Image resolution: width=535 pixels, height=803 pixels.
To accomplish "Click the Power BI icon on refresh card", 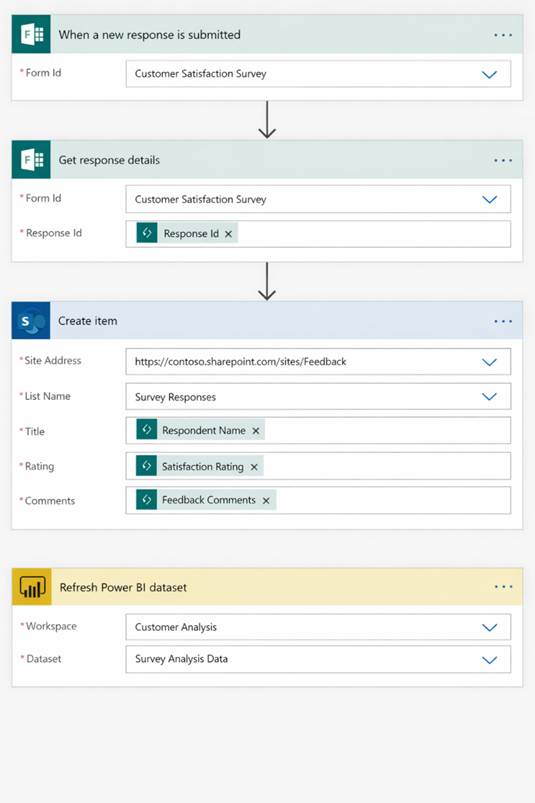I will coord(32,587).
